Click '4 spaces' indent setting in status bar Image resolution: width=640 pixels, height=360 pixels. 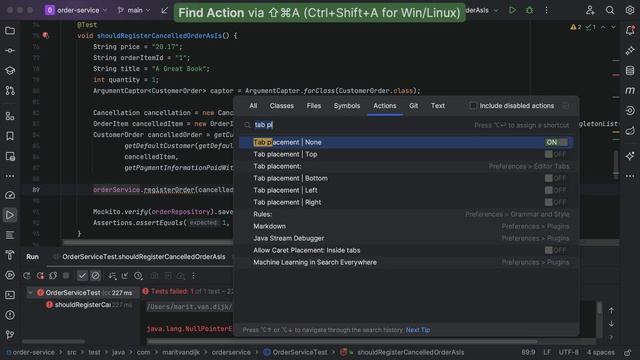[x=600, y=352]
